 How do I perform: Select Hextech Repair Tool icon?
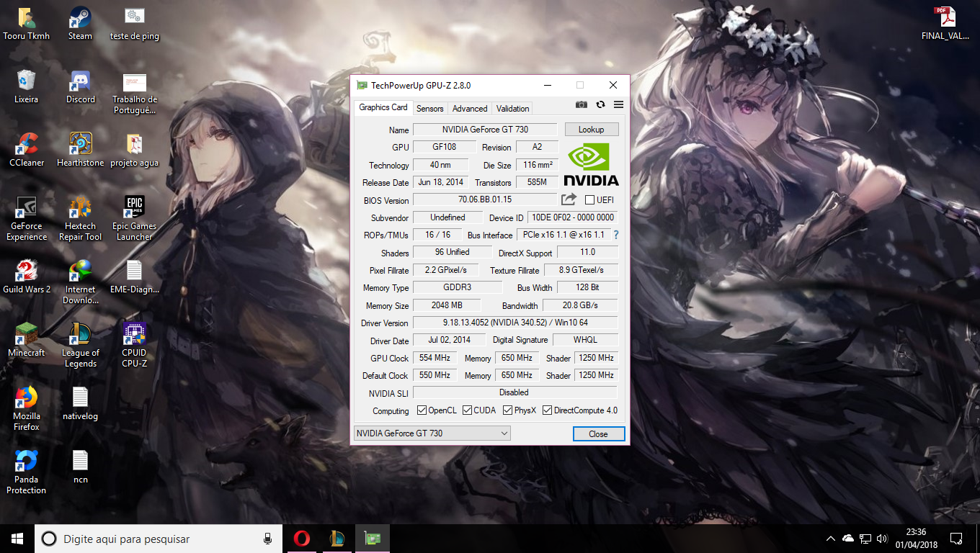[x=81, y=219]
